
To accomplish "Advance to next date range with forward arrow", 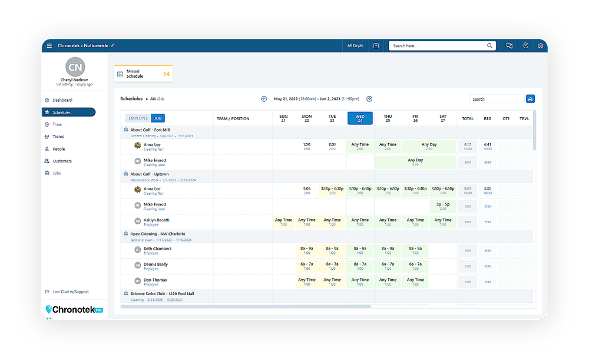I will pyautogui.click(x=370, y=98).
